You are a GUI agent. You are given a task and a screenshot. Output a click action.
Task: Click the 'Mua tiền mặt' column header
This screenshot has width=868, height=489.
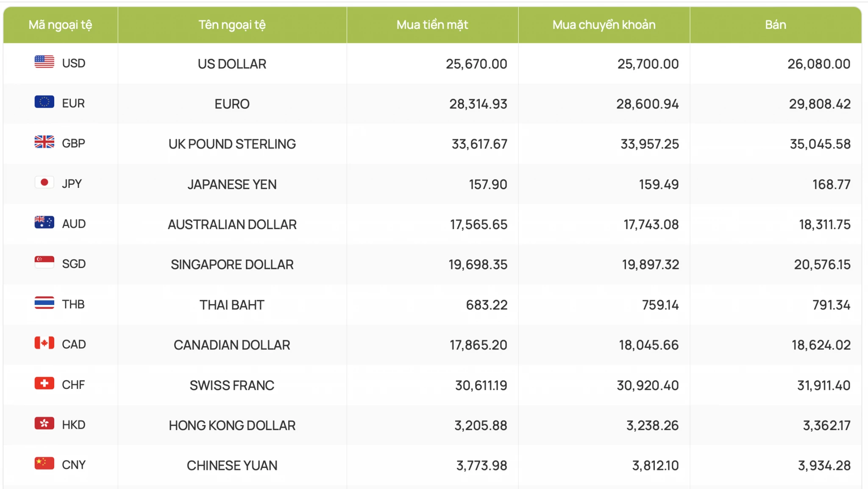pyautogui.click(x=432, y=25)
